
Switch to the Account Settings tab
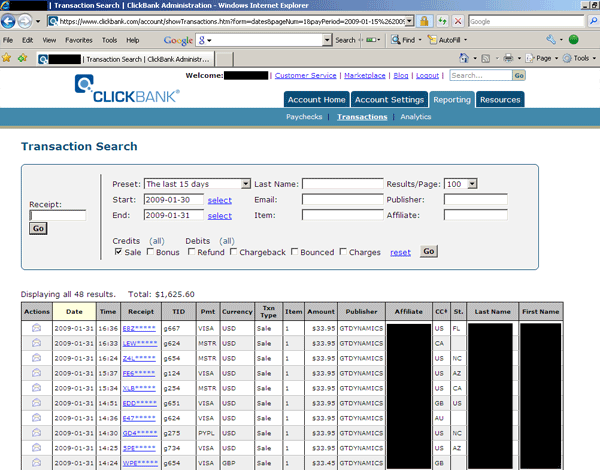390,100
